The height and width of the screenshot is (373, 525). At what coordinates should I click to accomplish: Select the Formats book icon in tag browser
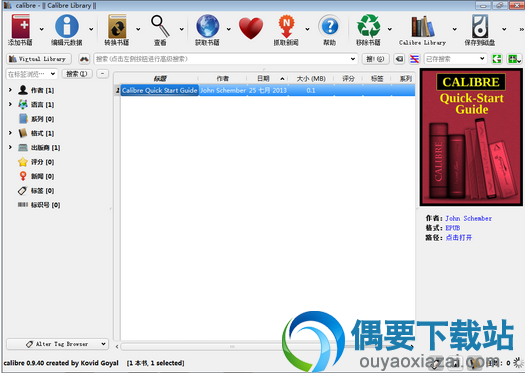click(x=23, y=133)
